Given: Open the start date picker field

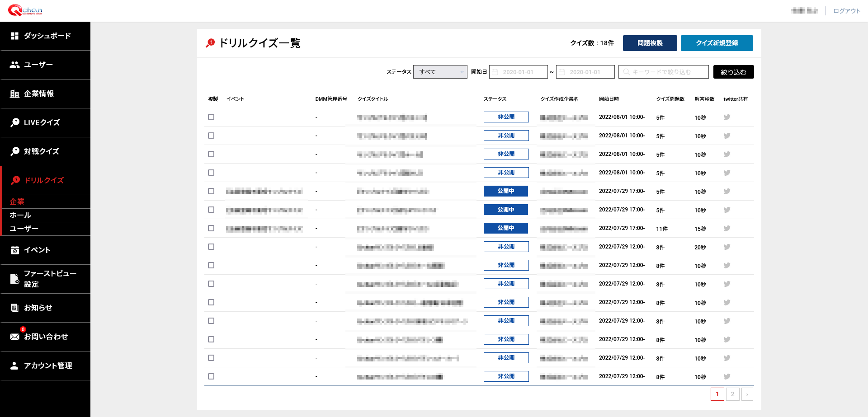Looking at the screenshot, I should [518, 72].
